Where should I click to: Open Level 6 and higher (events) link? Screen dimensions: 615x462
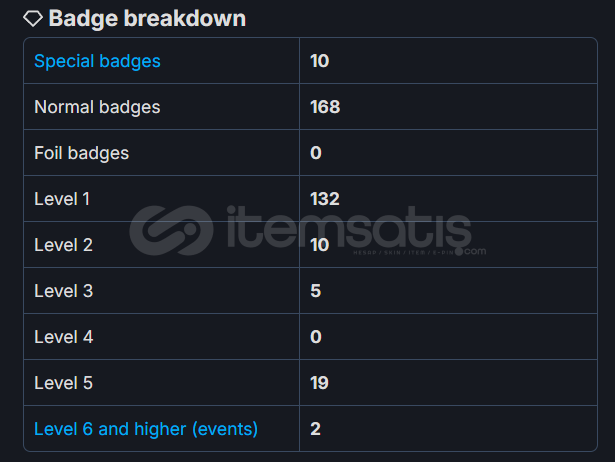pos(146,429)
